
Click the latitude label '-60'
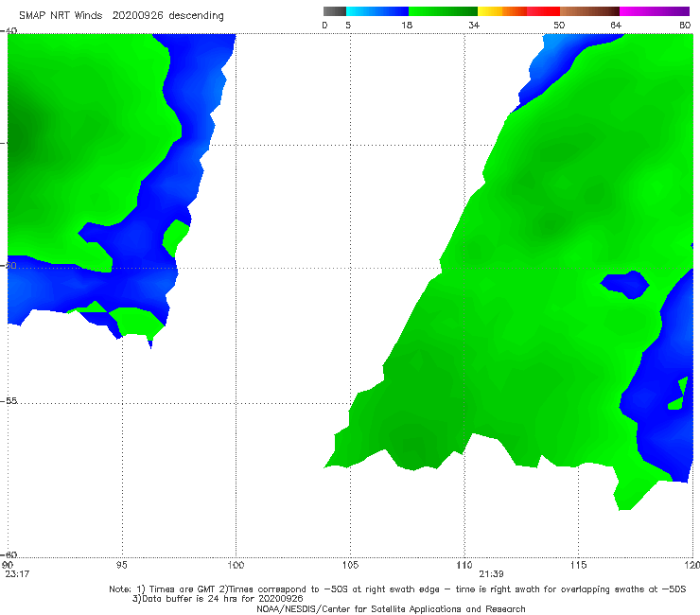[9, 554]
